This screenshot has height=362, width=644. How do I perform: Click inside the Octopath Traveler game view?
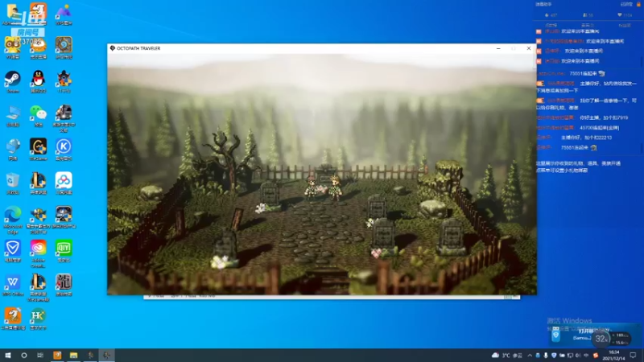321,175
